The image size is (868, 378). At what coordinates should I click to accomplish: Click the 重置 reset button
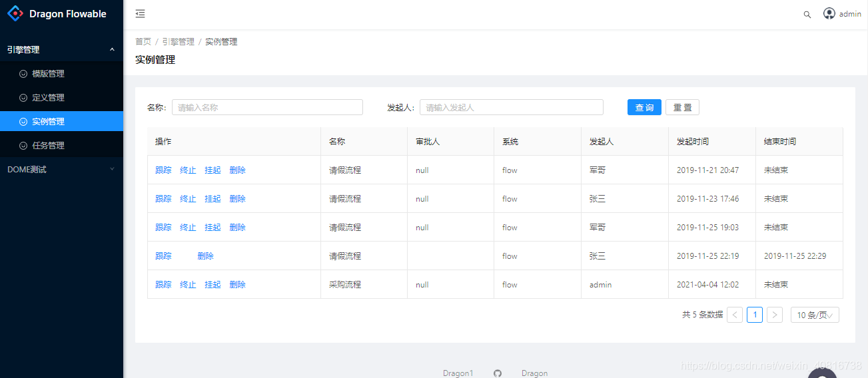682,107
